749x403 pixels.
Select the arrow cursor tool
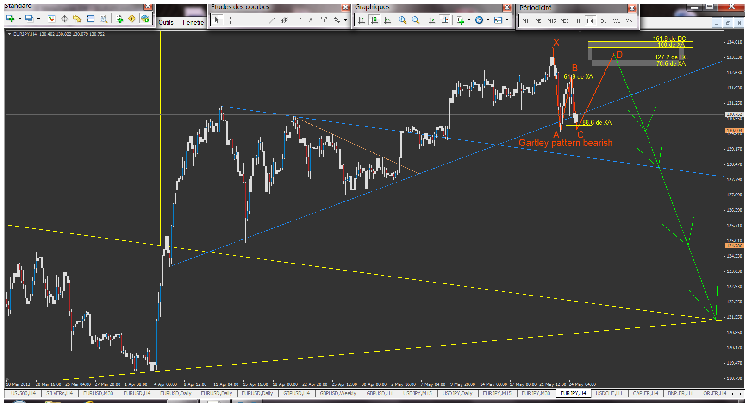(x=216, y=20)
